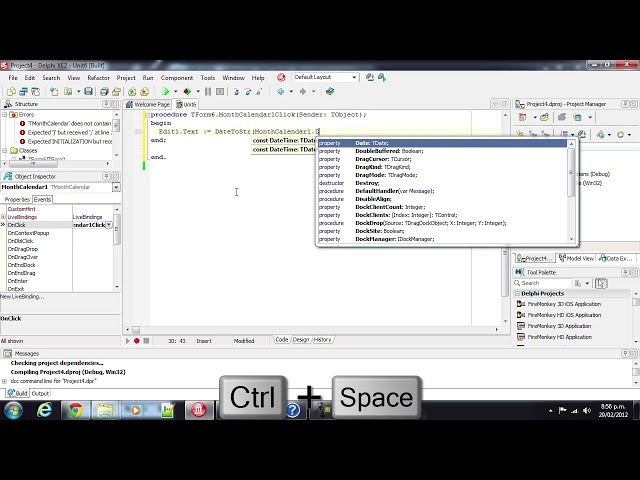Switch to the Design tab below editor
Image resolution: width=640 pixels, height=480 pixels.
[301, 340]
